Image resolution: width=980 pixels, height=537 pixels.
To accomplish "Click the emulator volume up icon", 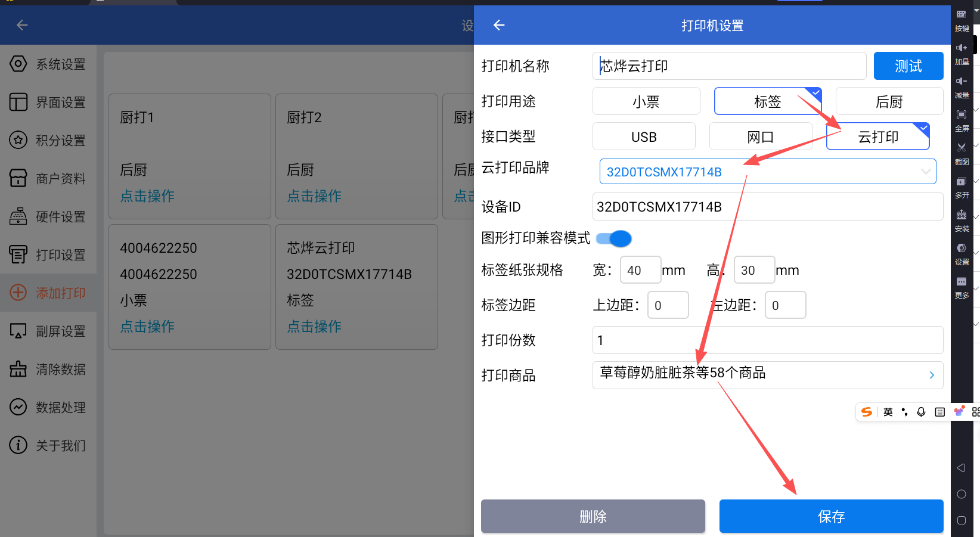I will [x=962, y=48].
